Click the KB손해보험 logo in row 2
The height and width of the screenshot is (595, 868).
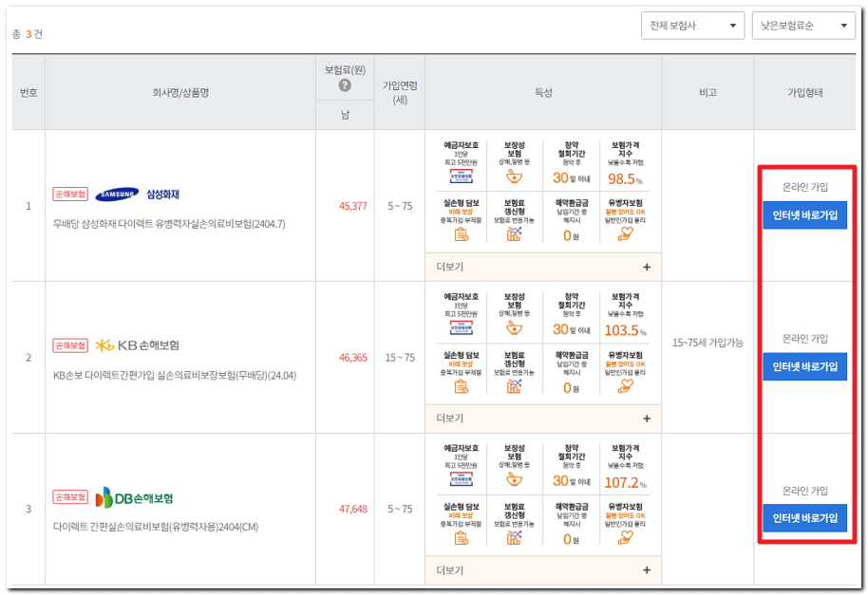[x=137, y=345]
